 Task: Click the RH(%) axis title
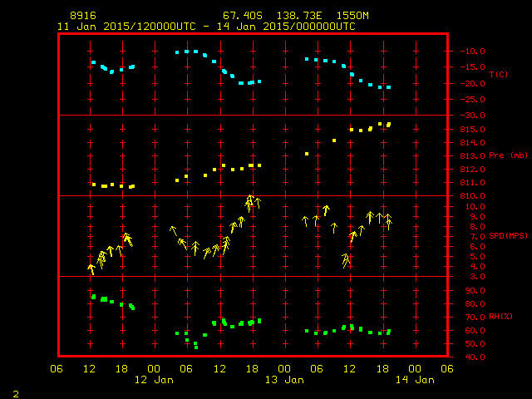coord(500,317)
